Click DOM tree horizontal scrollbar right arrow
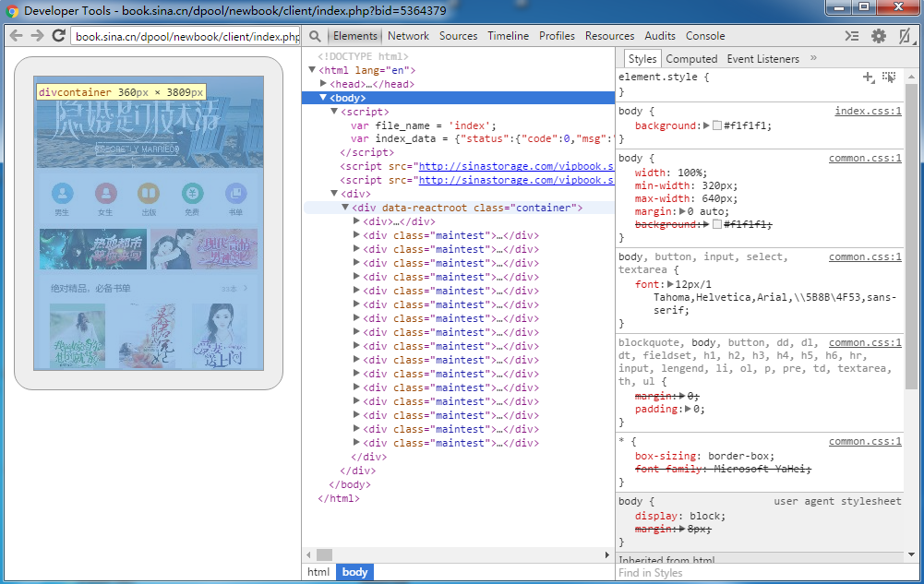Image resolution: width=924 pixels, height=584 pixels. coord(607,554)
